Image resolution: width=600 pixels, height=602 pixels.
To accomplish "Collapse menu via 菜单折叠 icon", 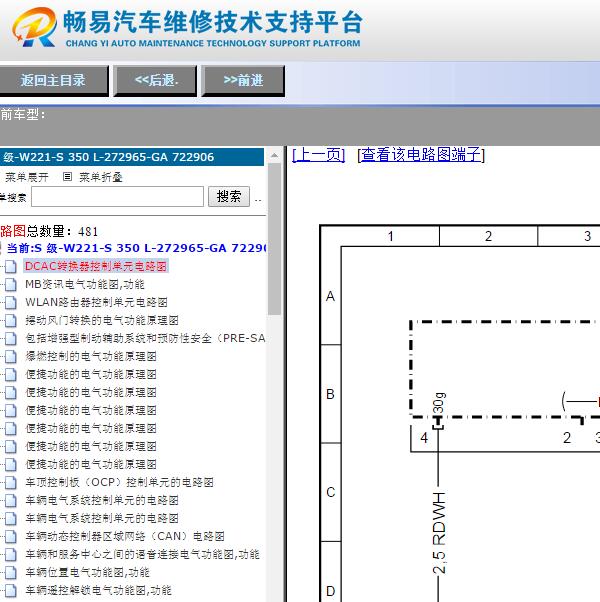I will 67,177.
